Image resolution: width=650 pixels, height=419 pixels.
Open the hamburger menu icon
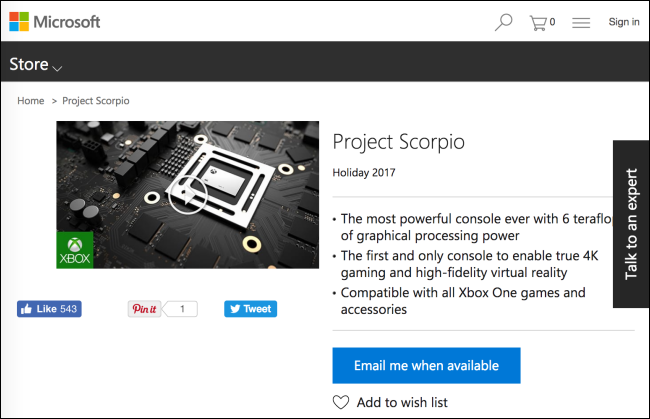(x=581, y=21)
